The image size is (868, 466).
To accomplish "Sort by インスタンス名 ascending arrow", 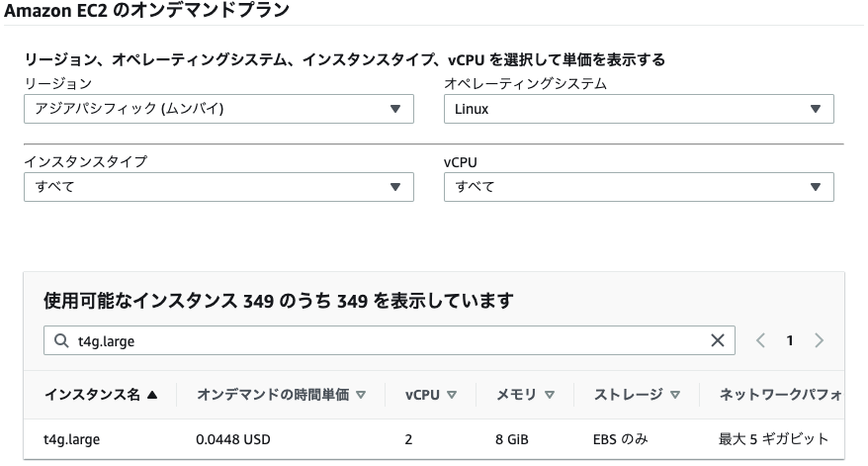I will (x=152, y=395).
